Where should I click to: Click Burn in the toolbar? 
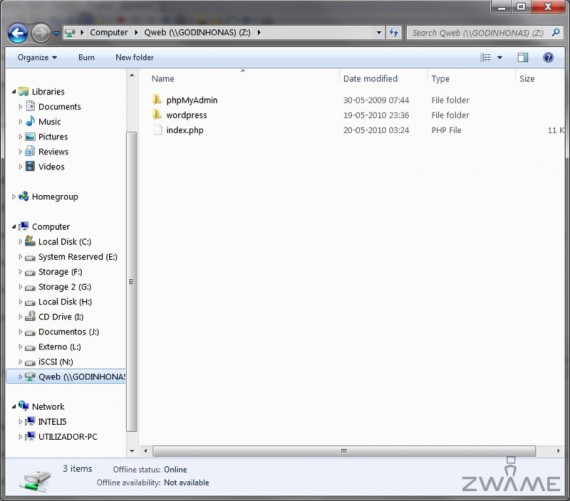click(x=86, y=57)
